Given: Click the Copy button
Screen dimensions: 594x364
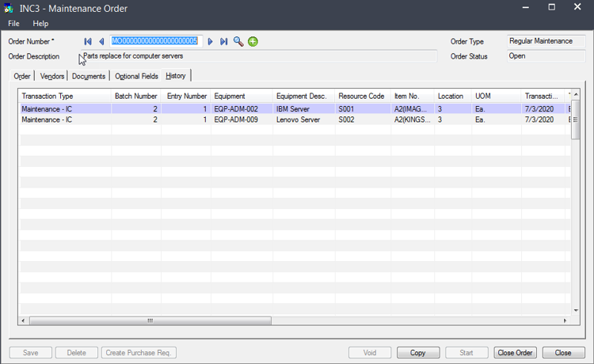Looking at the screenshot, I should pos(418,353).
